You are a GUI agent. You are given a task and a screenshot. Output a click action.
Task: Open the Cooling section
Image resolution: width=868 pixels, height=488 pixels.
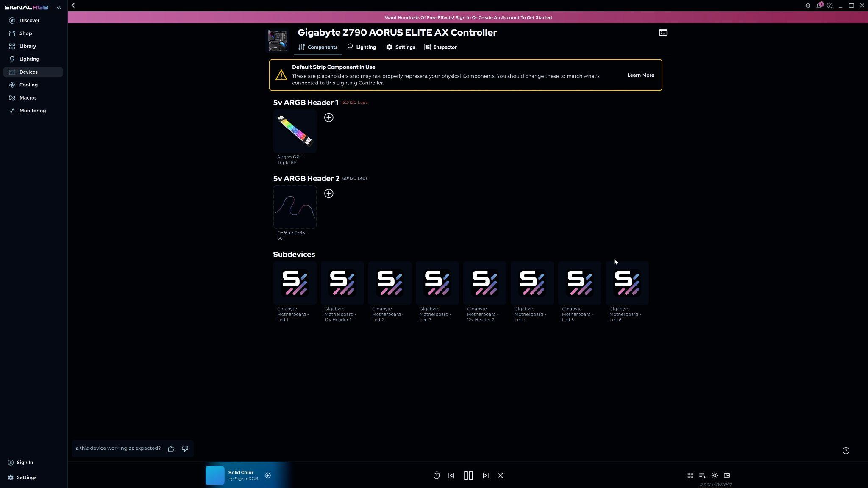pyautogui.click(x=33, y=85)
